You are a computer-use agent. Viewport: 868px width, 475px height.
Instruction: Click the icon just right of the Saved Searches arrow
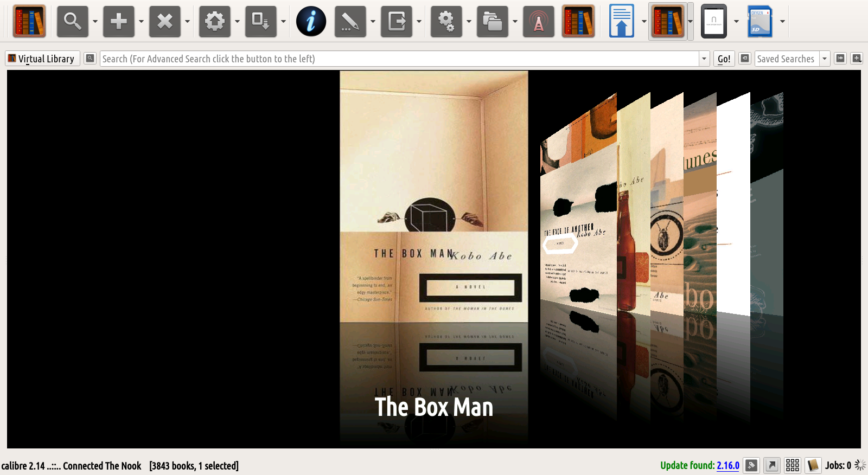click(840, 59)
